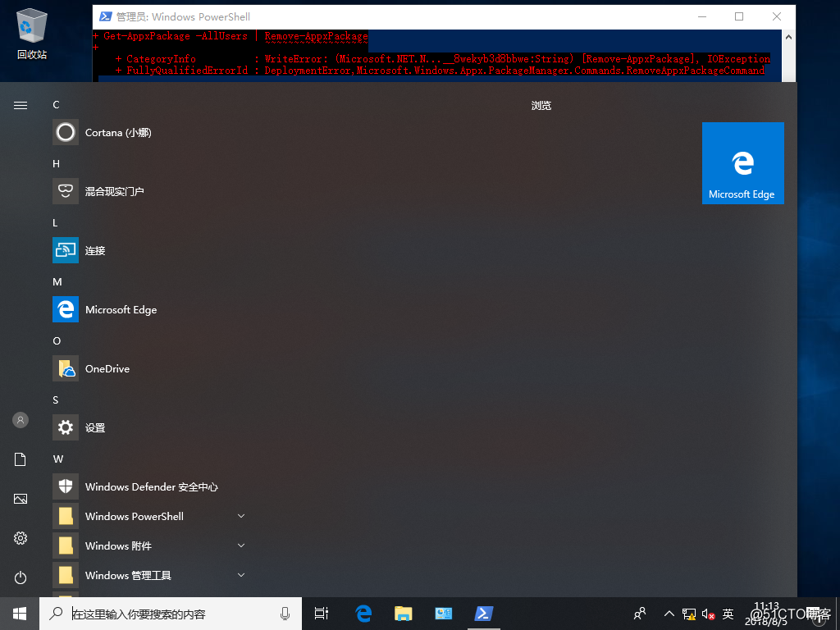
Task: Open the Recycle Bin (回收站) desktop icon
Action: pos(32,33)
